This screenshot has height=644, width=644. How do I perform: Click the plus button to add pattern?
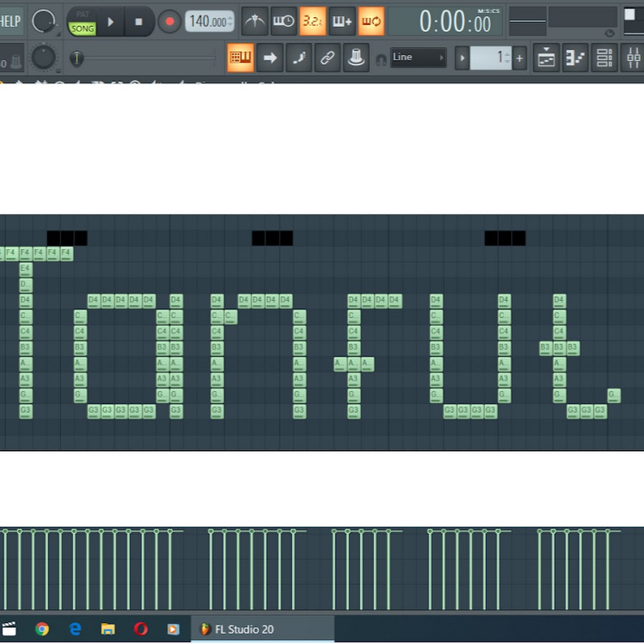[519, 58]
